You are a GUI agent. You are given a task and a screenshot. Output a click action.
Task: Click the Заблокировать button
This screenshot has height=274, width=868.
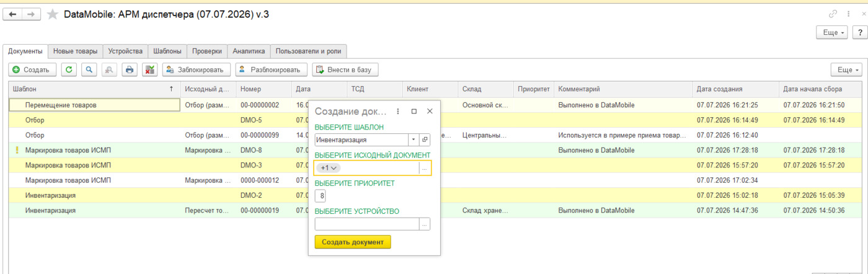pos(197,70)
